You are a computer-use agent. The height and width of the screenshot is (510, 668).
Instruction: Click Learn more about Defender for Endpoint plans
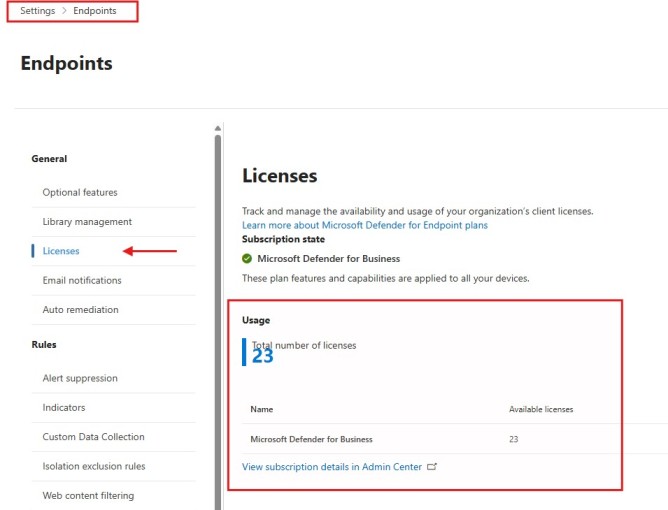tap(365, 225)
